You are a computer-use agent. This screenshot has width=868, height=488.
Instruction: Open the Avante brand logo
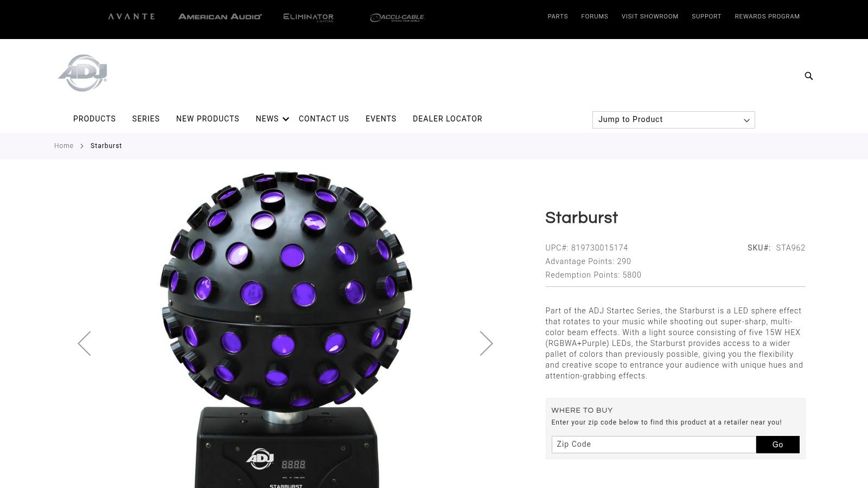(131, 17)
